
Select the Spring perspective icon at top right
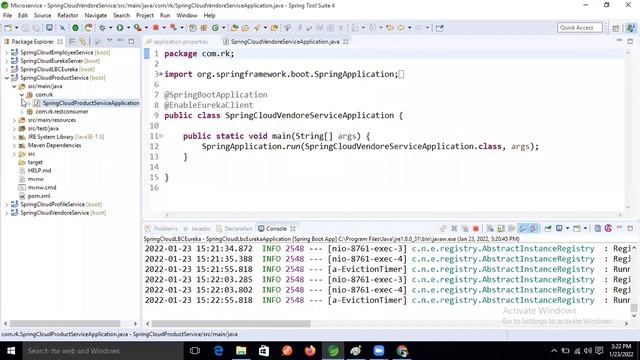(631, 28)
